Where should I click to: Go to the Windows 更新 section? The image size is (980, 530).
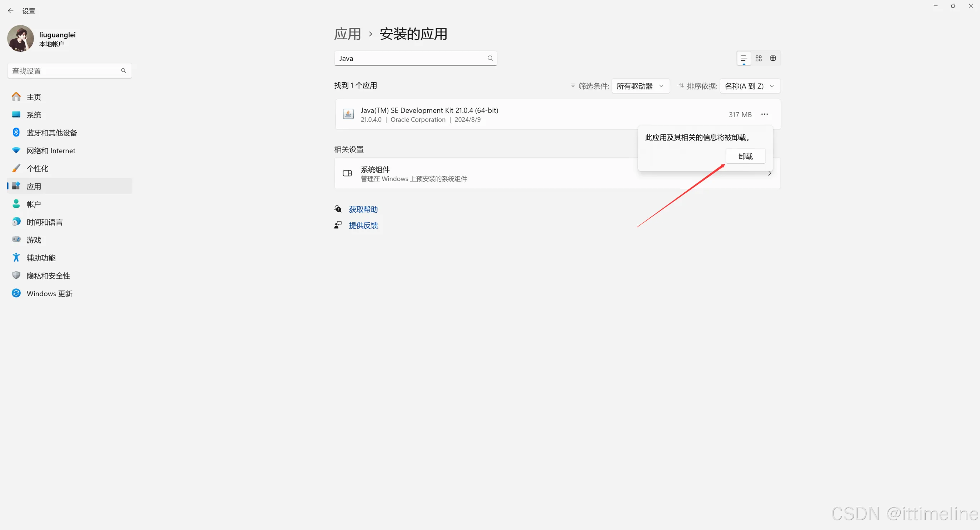pos(49,294)
